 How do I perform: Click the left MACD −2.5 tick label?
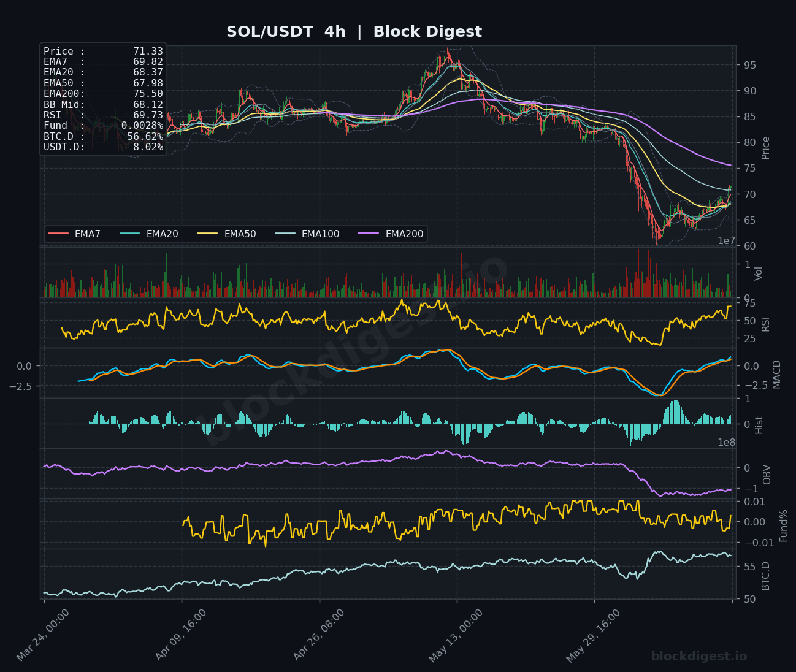(21, 386)
